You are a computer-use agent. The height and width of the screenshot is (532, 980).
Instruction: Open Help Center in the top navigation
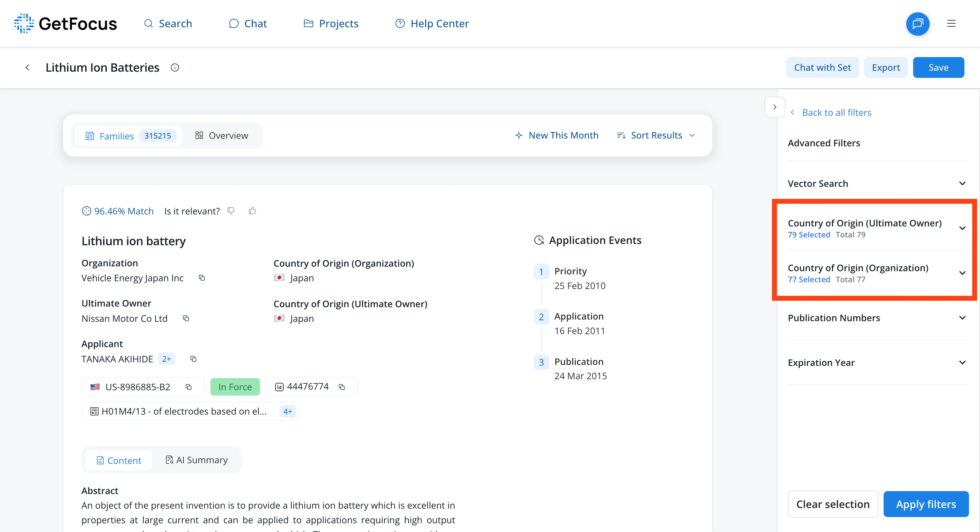(x=432, y=24)
